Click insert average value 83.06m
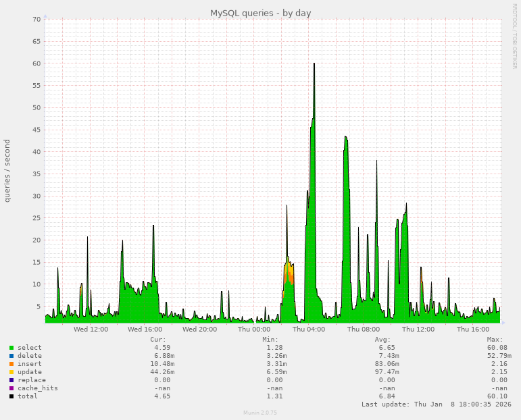 387,364
